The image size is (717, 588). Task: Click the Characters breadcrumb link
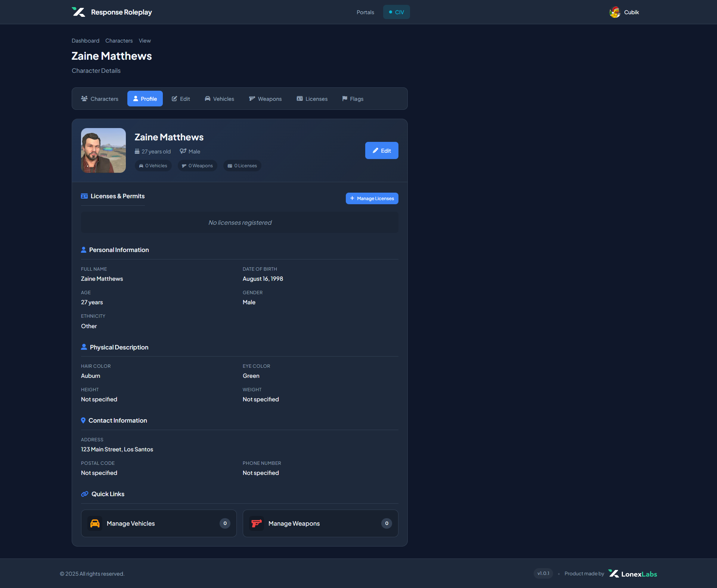pyautogui.click(x=119, y=41)
